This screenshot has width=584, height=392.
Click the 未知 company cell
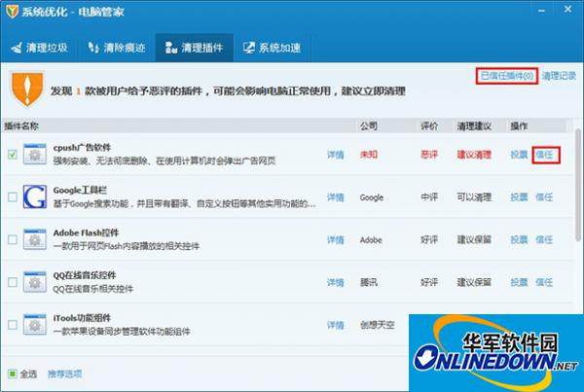pos(369,155)
